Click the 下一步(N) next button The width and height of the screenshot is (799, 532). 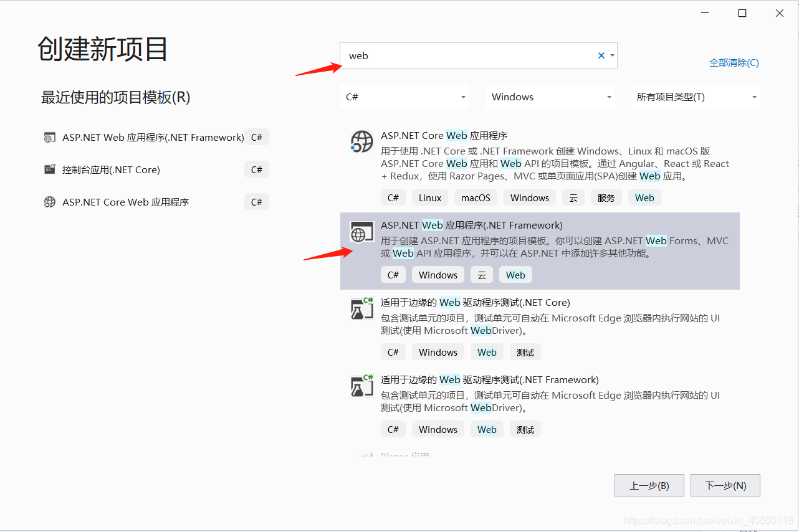pos(725,485)
